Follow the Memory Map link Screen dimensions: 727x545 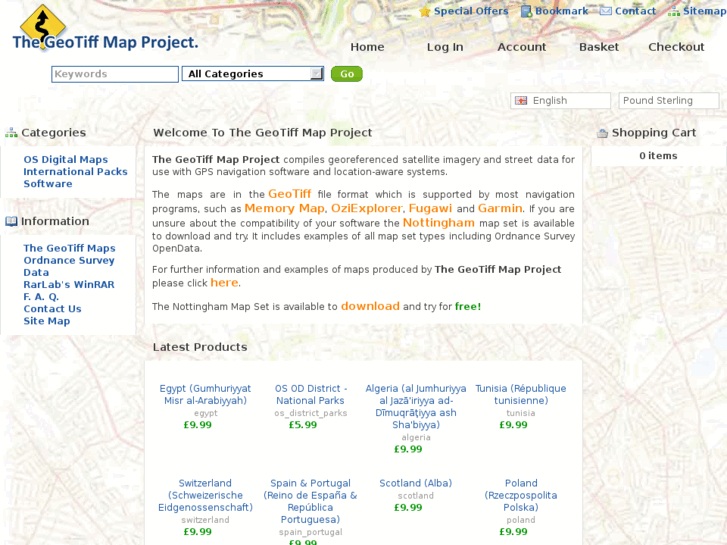(x=284, y=208)
